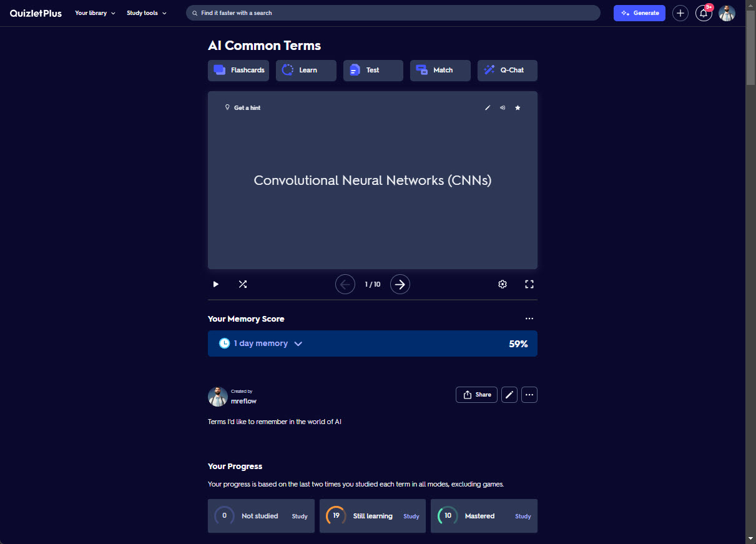This screenshot has width=756, height=544.
Task: Click the Not studied progress ring
Action: pos(224,516)
